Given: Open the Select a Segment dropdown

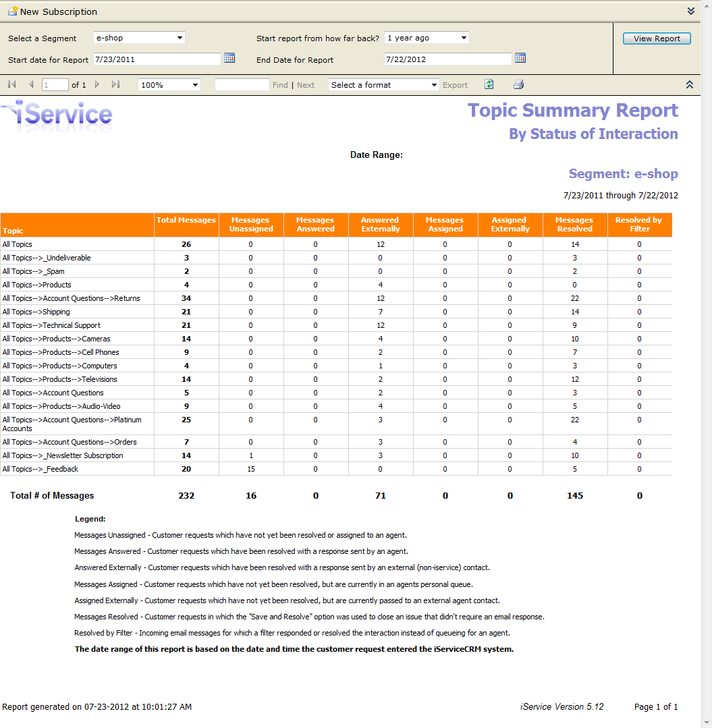Looking at the screenshot, I should tap(139, 38).
